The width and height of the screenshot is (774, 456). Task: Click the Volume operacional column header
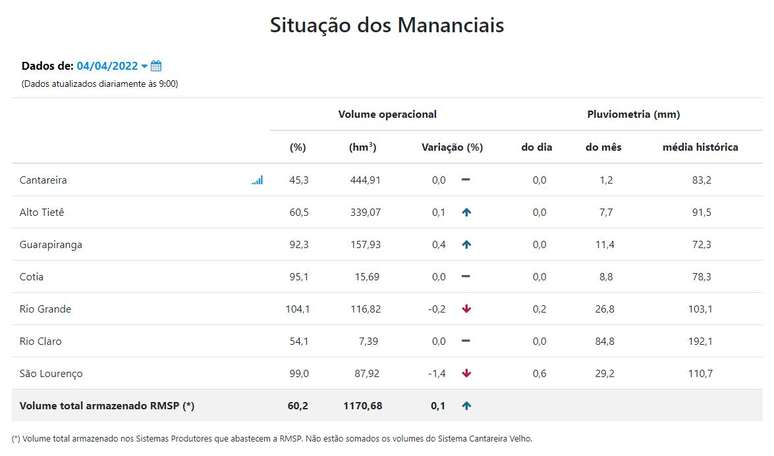click(387, 115)
